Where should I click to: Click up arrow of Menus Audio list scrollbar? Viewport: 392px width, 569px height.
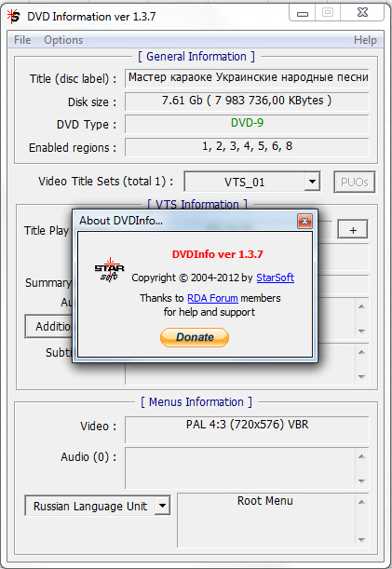[x=361, y=456]
